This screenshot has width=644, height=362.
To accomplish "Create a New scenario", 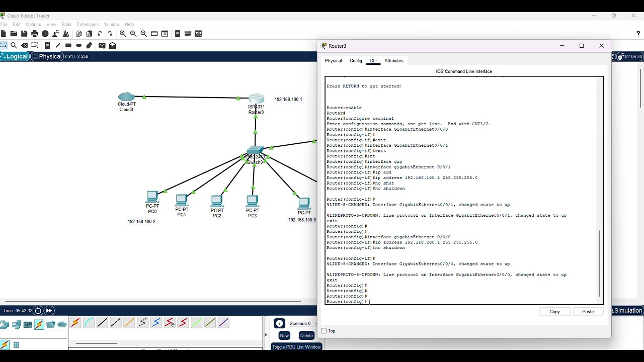I will tap(284, 335).
